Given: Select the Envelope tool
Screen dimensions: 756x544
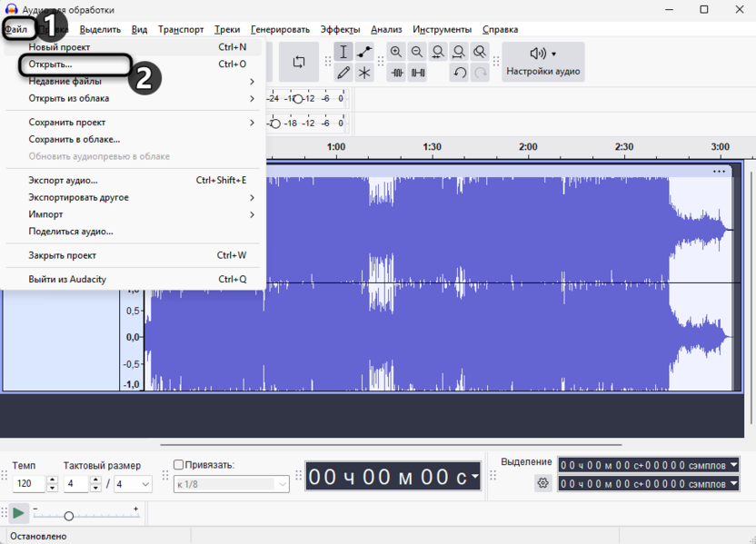Looking at the screenshot, I should pos(364,52).
